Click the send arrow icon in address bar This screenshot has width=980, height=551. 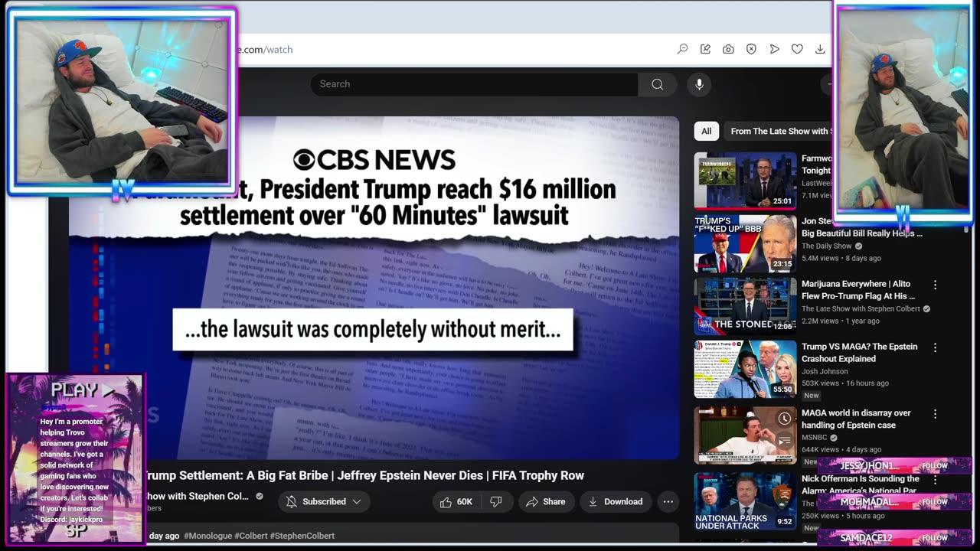774,49
